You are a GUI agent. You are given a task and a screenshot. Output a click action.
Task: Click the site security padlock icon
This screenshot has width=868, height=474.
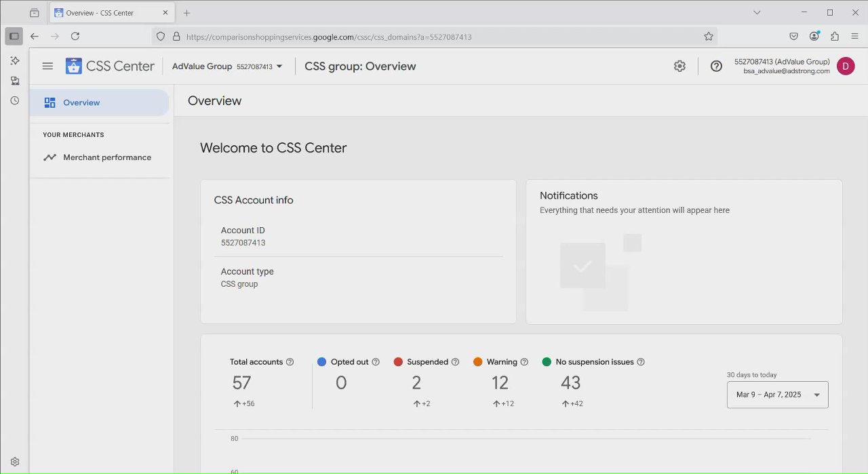(x=176, y=37)
